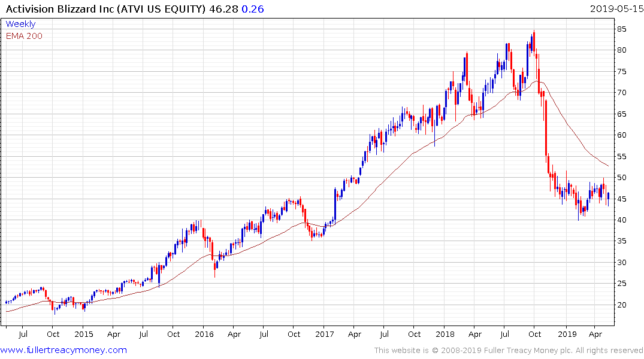Click the 50 price axis label

(621, 178)
